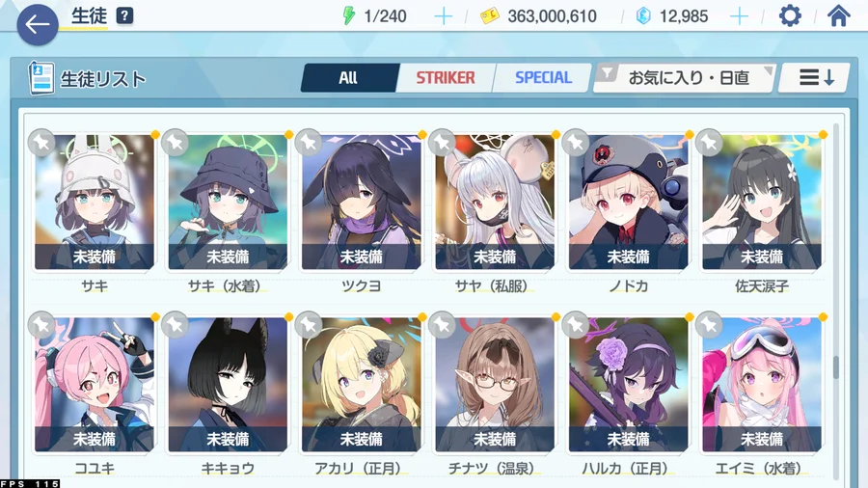Toggle favorite pin on コユキ card
Screen dimensions: 868x488
tap(42, 325)
